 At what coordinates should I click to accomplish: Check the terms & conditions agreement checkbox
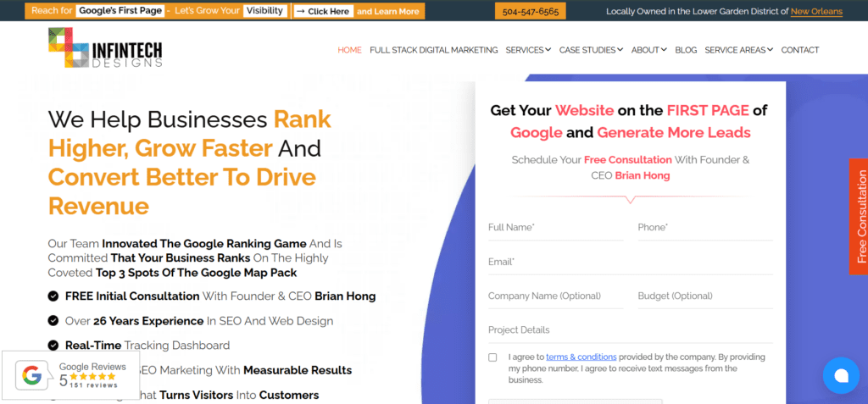tap(492, 357)
